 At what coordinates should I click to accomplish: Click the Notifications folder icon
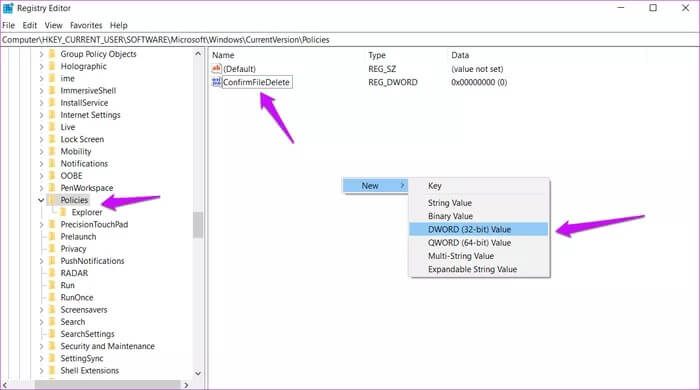click(52, 163)
